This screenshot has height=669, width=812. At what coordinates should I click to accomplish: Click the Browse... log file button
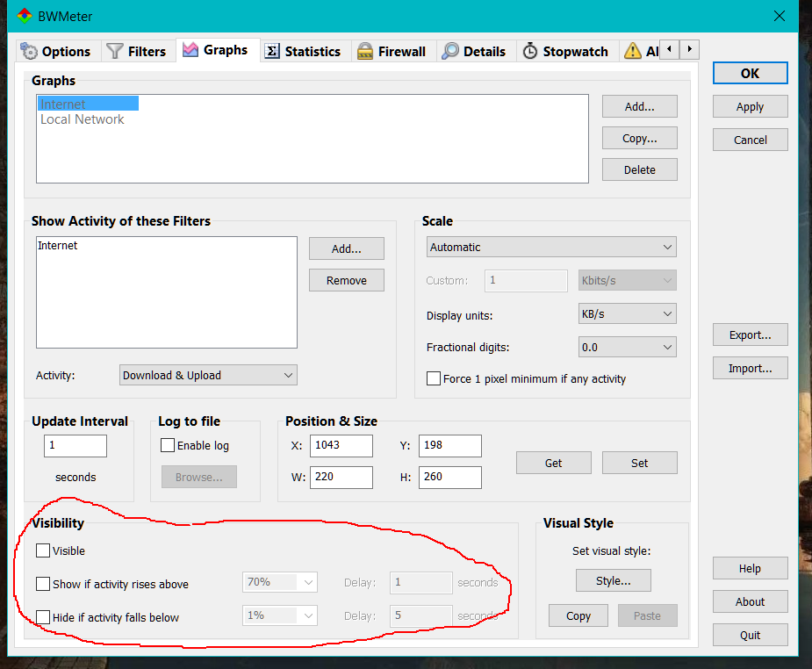[x=199, y=477]
